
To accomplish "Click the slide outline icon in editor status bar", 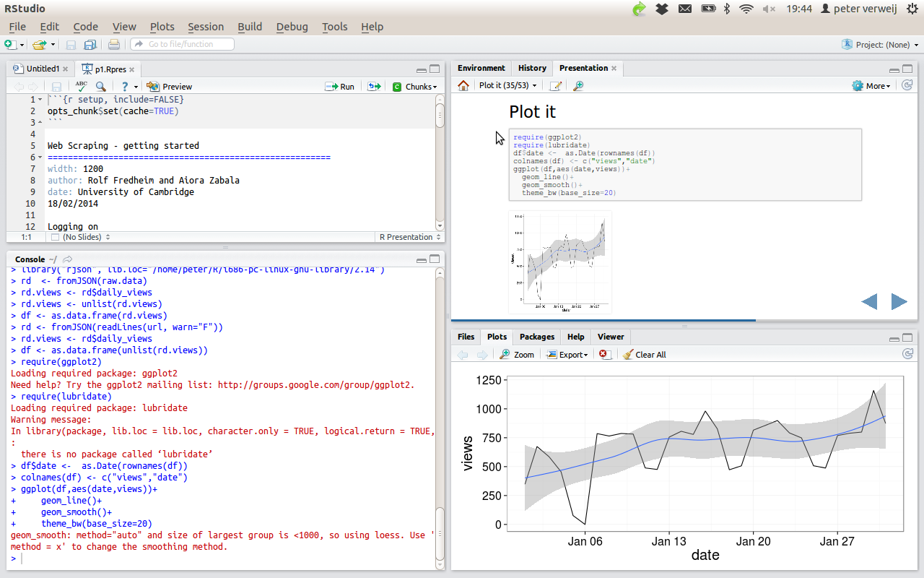I will pyautogui.click(x=55, y=237).
